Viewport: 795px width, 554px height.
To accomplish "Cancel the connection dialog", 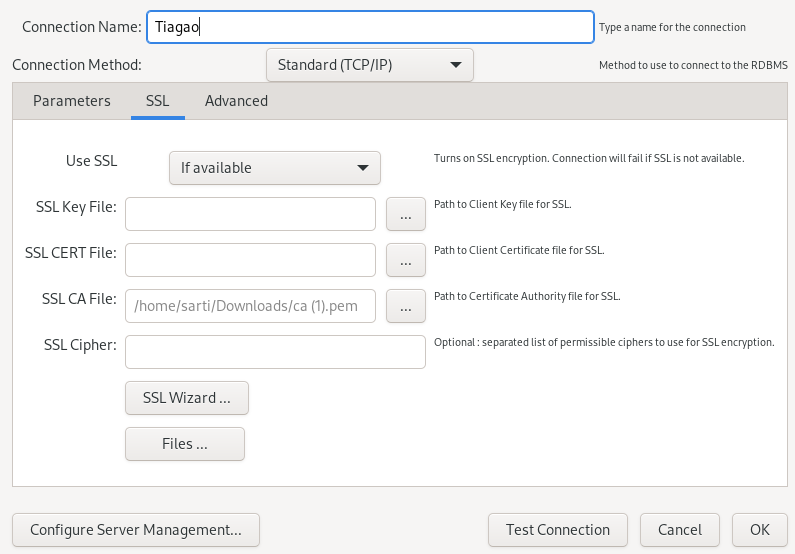I will coord(679,530).
